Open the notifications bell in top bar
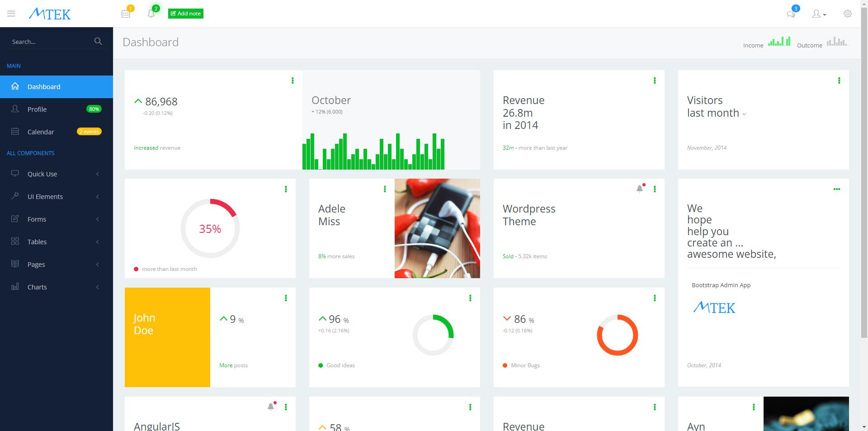The width and height of the screenshot is (868, 431). point(151,13)
